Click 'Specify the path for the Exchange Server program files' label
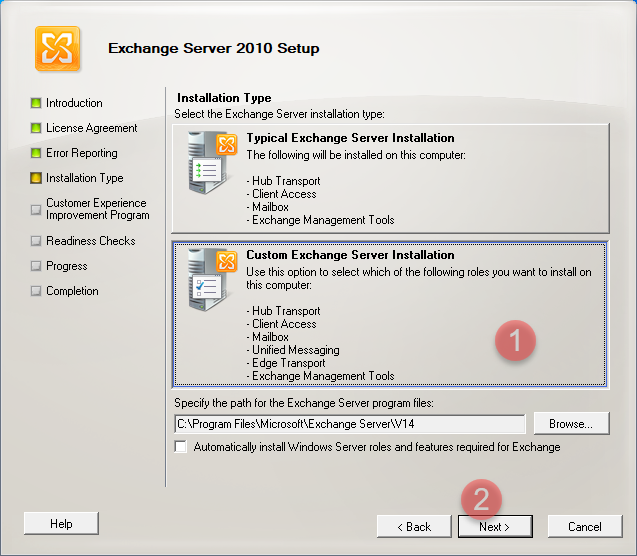Screen dimensions: 637x556 coord(304,403)
